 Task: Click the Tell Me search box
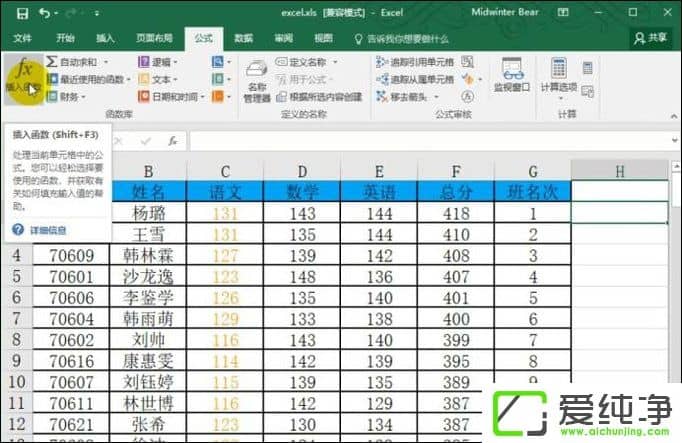tap(401, 39)
